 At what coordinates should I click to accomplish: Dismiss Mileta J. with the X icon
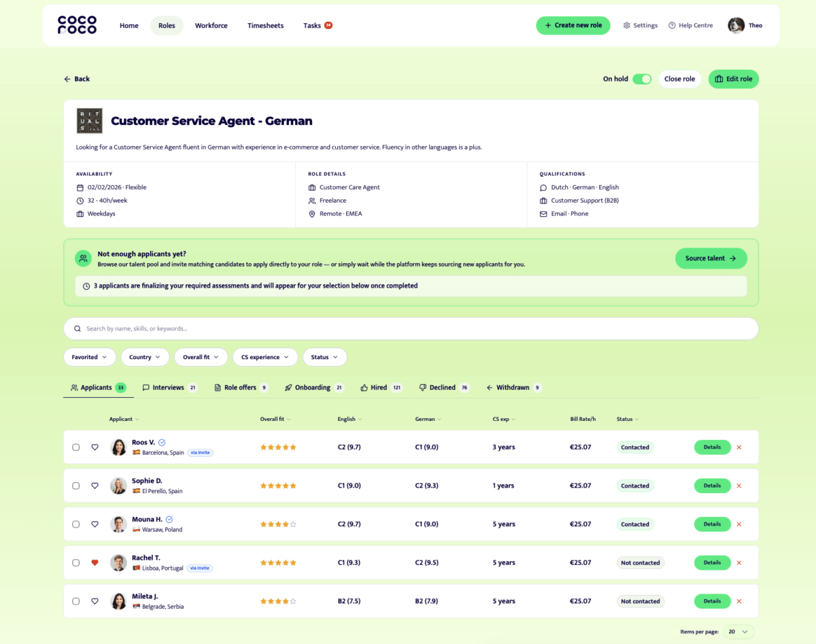pyautogui.click(x=739, y=601)
